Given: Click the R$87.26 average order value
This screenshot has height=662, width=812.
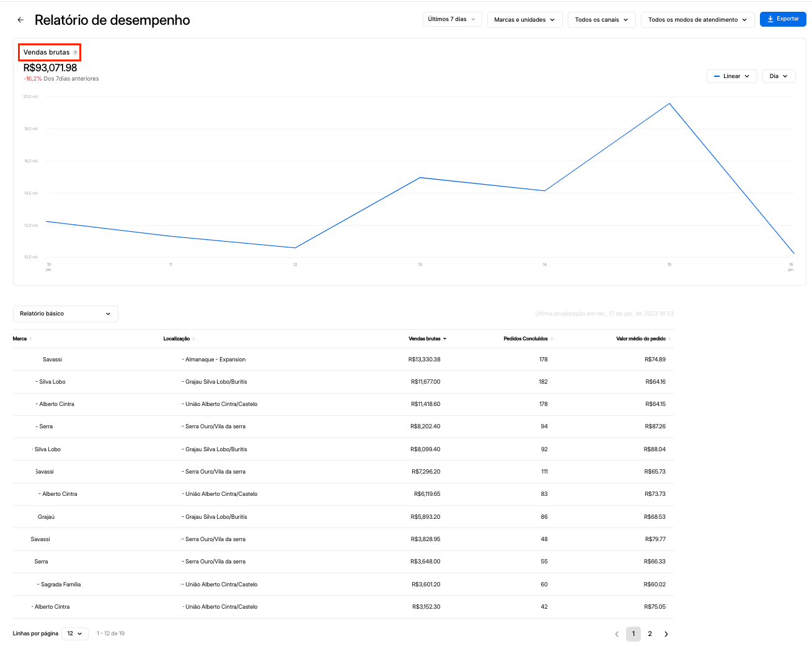Looking at the screenshot, I should [x=655, y=426].
